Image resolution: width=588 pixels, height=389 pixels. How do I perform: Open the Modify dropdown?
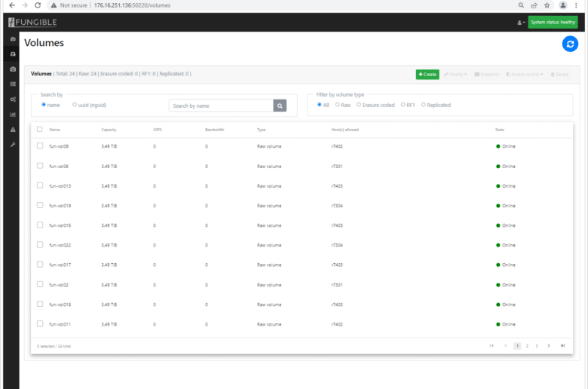tap(455, 75)
